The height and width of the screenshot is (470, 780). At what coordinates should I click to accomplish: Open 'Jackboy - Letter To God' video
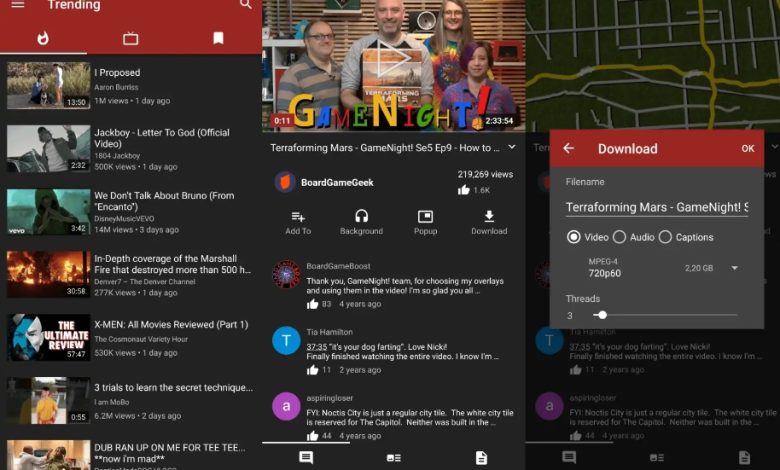162,138
